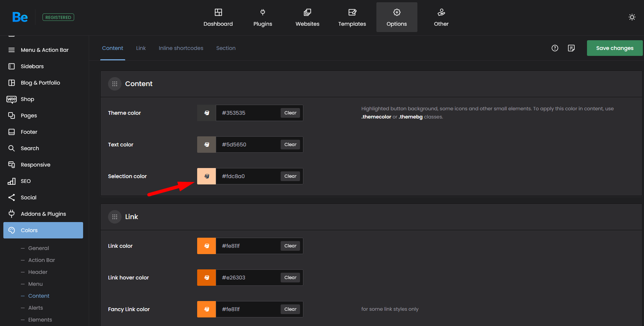The height and width of the screenshot is (326, 644).
Task: Open the Plugins plug icon
Action: [263, 12]
